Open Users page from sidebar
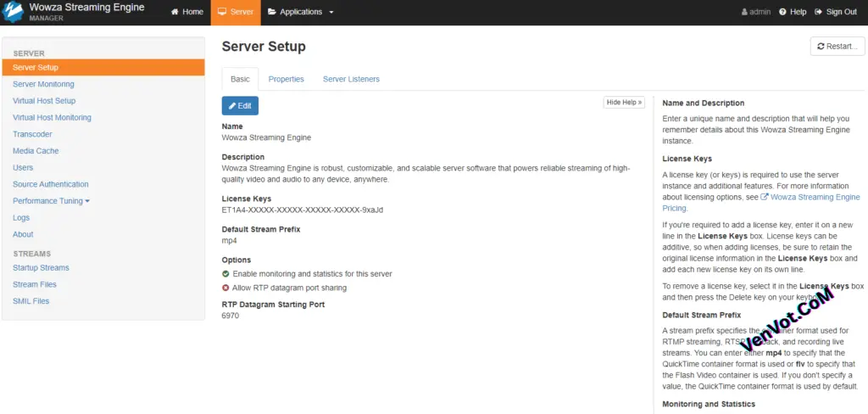Viewport: 868px width, 414px height. click(23, 167)
